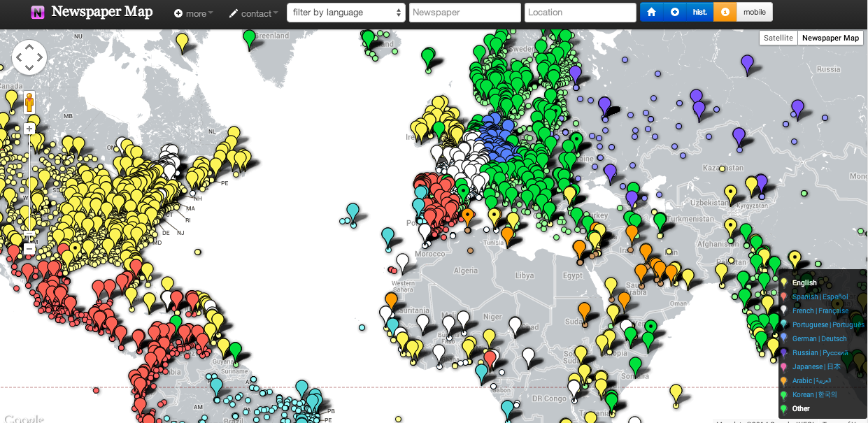Click the Street View pegman icon

pyautogui.click(x=29, y=103)
